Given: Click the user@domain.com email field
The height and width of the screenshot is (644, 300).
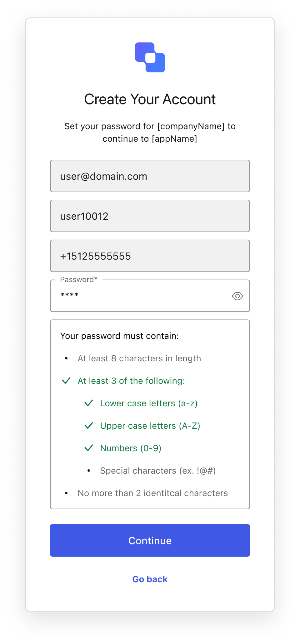Looking at the screenshot, I should coord(150,176).
